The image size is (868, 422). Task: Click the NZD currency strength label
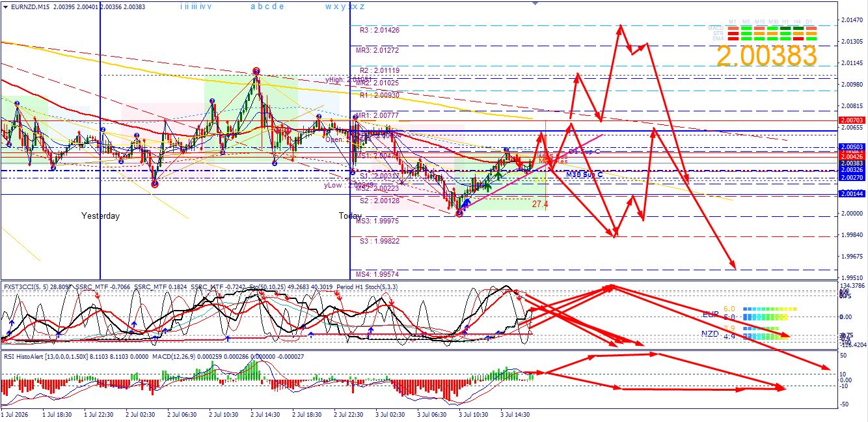coord(710,333)
